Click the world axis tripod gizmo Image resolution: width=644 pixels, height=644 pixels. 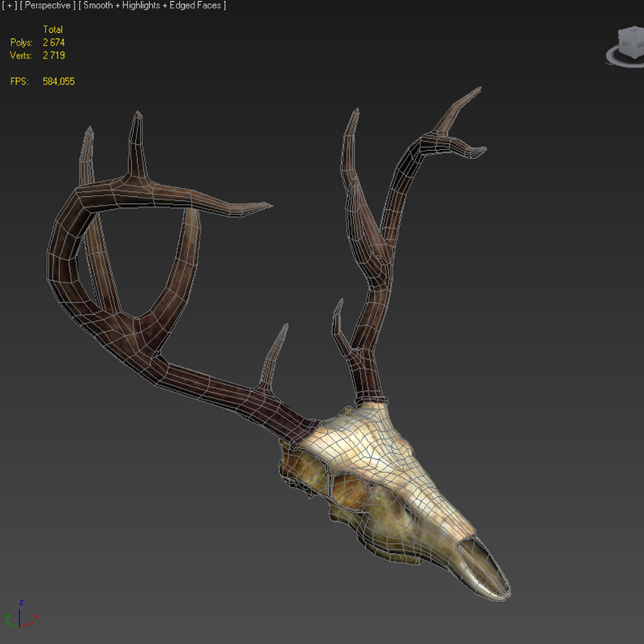(21, 615)
